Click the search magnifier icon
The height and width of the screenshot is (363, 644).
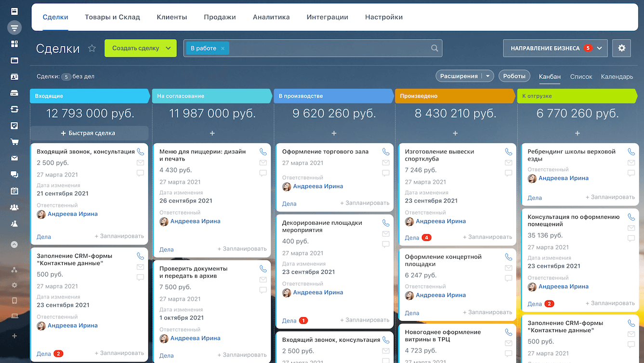434,48
